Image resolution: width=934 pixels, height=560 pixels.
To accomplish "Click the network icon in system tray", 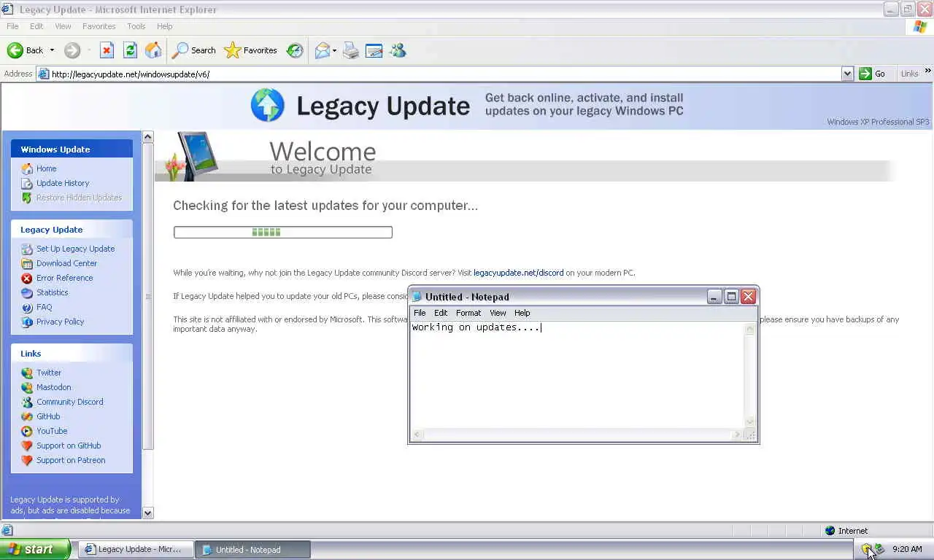I will point(879,549).
